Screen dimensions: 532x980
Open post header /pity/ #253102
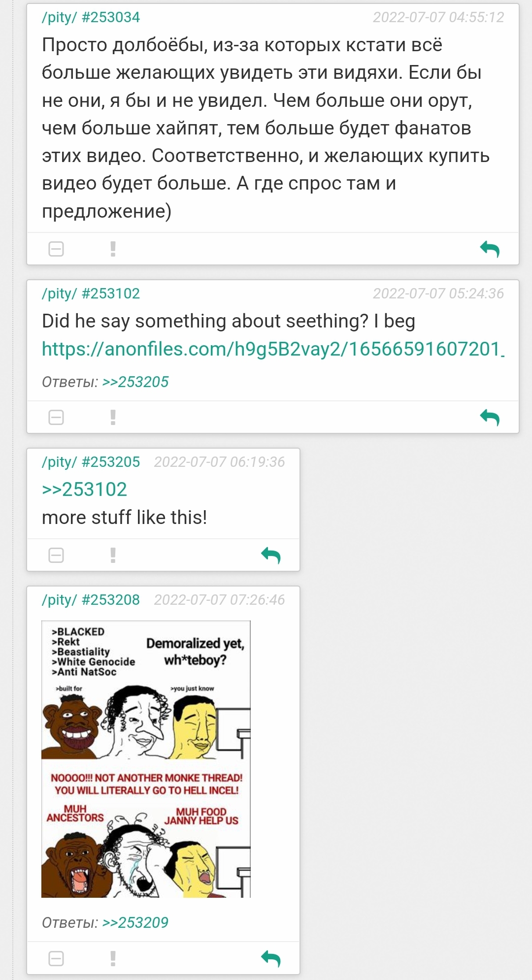91,294
